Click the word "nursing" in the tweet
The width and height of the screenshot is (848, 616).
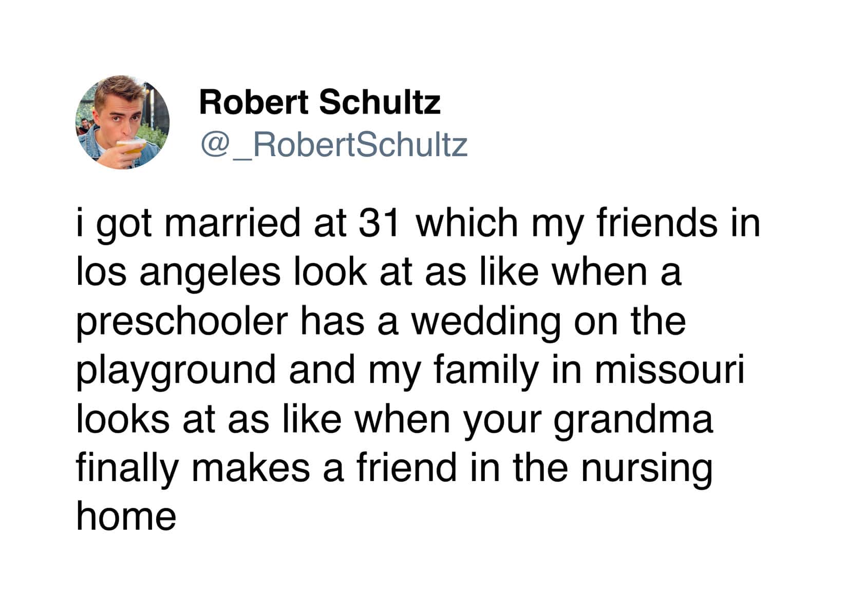[x=647, y=468]
